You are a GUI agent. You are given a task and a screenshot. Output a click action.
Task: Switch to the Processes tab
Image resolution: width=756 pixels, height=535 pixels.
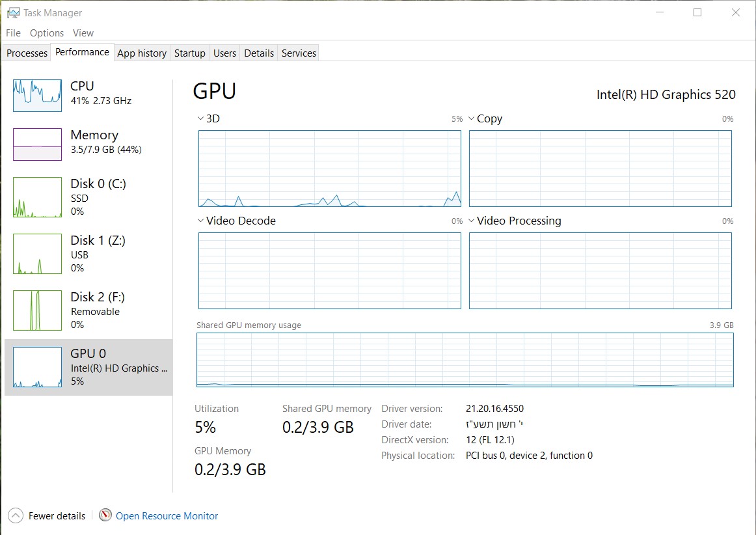pos(27,53)
